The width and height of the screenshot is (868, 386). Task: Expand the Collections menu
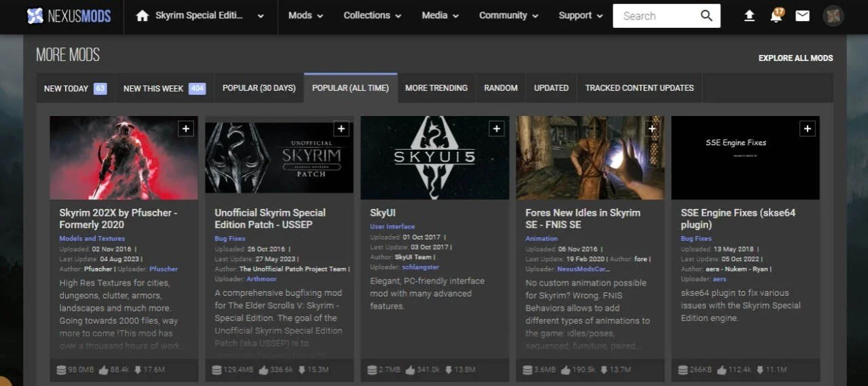[x=372, y=16]
